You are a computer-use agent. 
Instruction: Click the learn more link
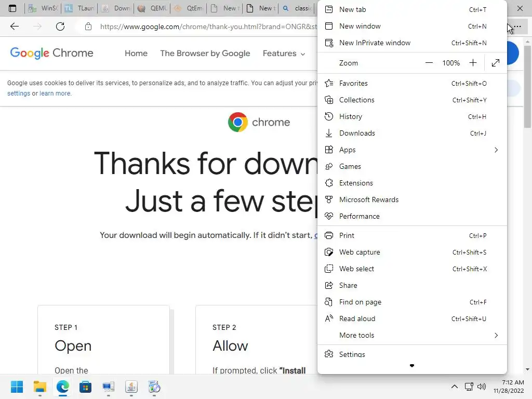coord(55,94)
